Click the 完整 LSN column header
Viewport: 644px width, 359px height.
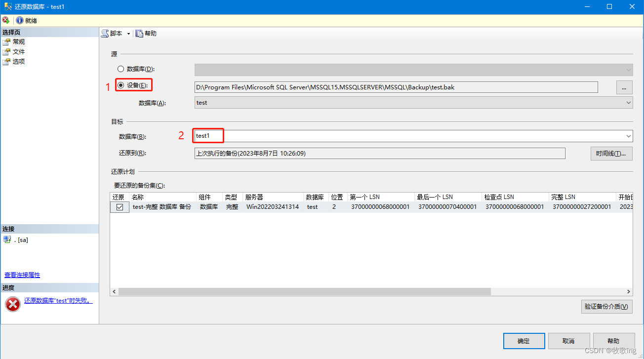[x=582, y=197]
